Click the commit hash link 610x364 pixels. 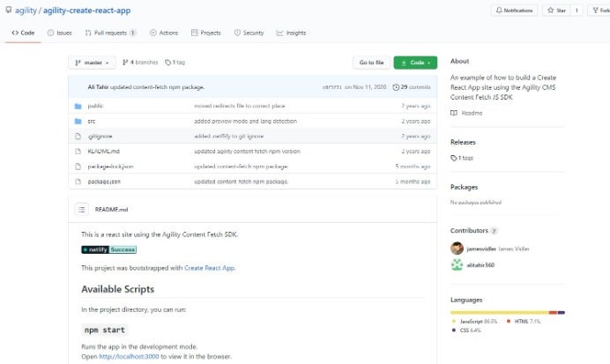[331, 87]
